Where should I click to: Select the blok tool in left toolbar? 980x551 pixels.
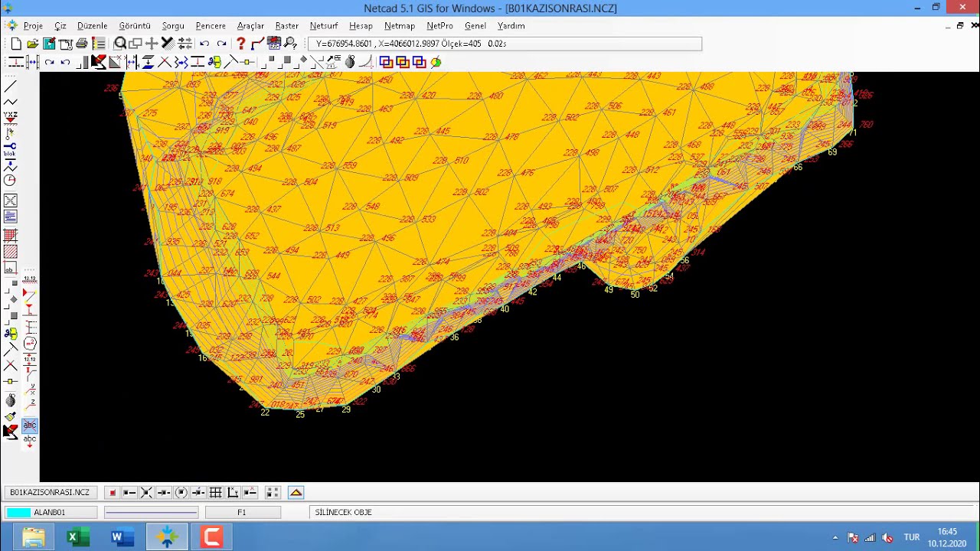[10, 148]
